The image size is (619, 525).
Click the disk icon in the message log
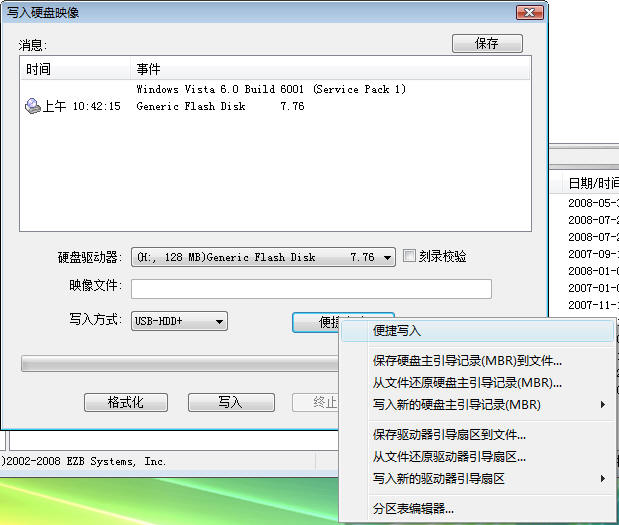click(33, 107)
